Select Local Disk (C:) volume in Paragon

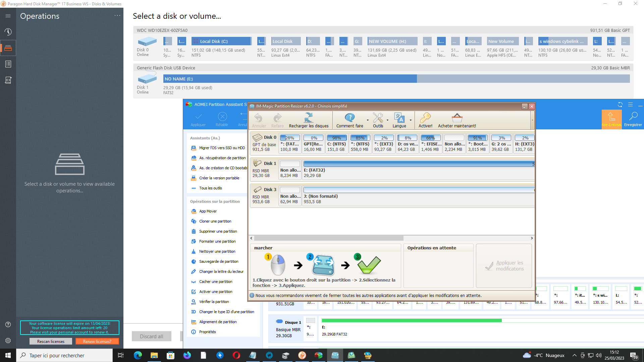click(221, 41)
